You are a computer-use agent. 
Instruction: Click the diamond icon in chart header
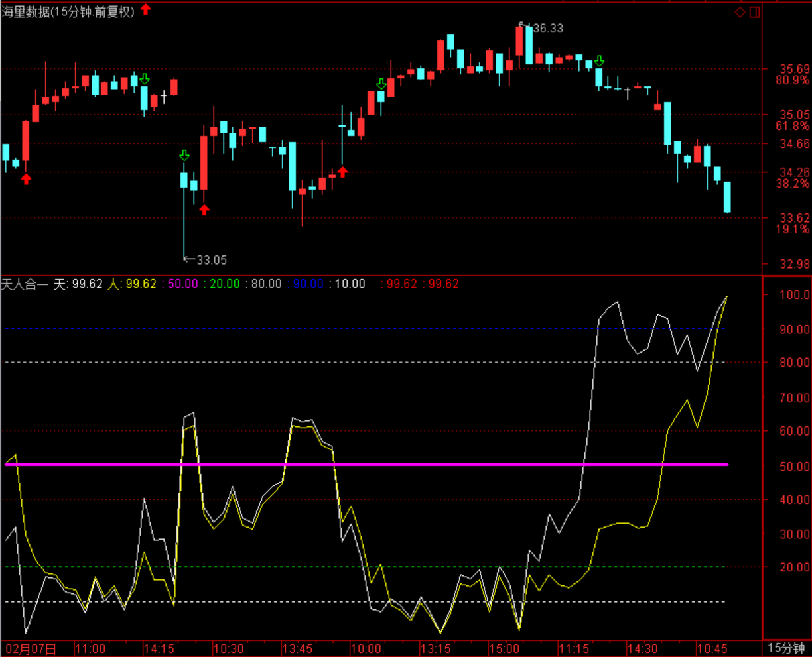pos(740,12)
